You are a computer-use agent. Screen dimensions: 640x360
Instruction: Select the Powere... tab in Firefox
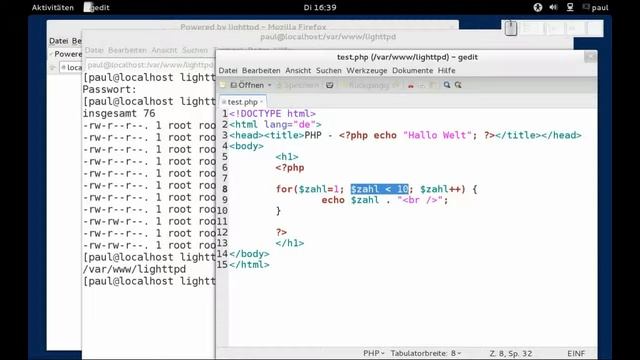65,54
